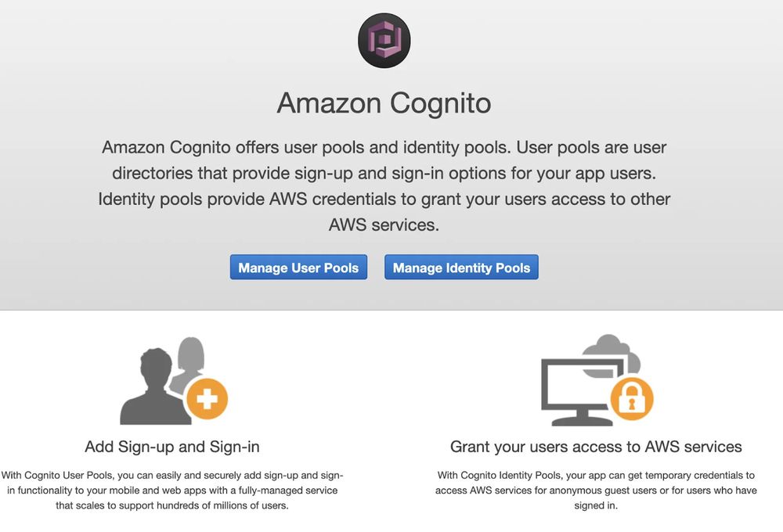Click the sign-up illustration graphic
This screenshot has width=783, height=532.
pos(171,382)
